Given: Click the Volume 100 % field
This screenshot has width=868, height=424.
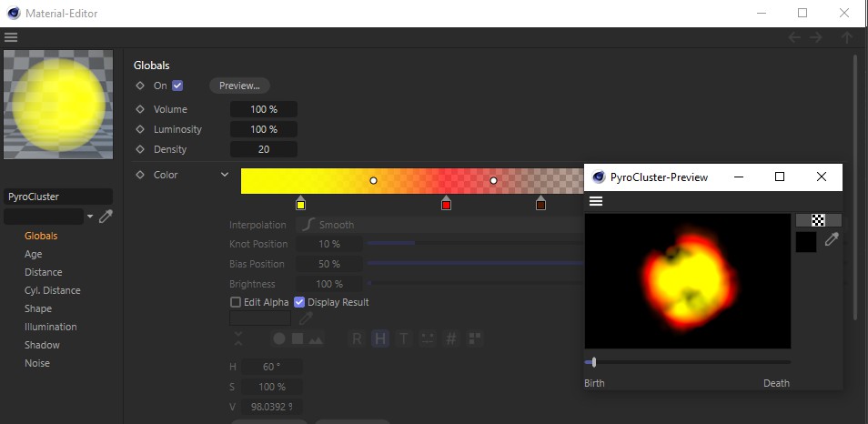Looking at the screenshot, I should (264, 109).
